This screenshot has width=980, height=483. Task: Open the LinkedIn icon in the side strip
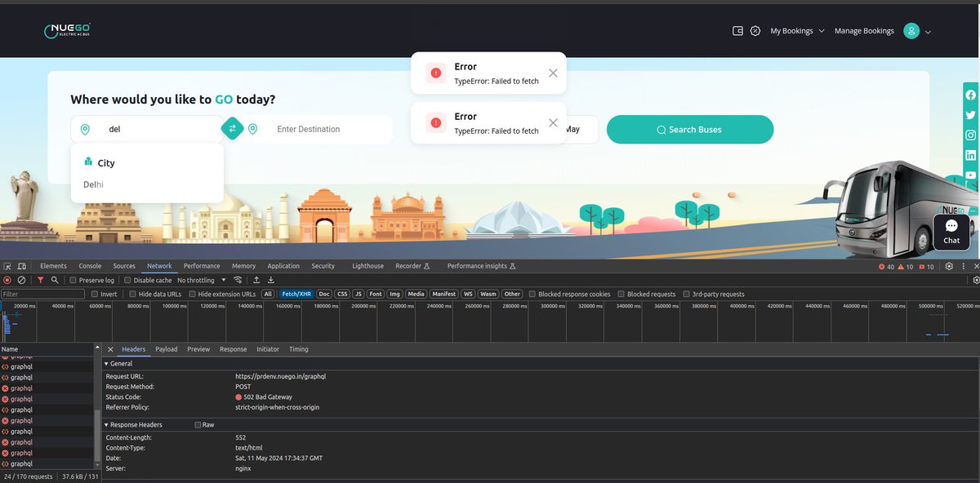coord(970,155)
